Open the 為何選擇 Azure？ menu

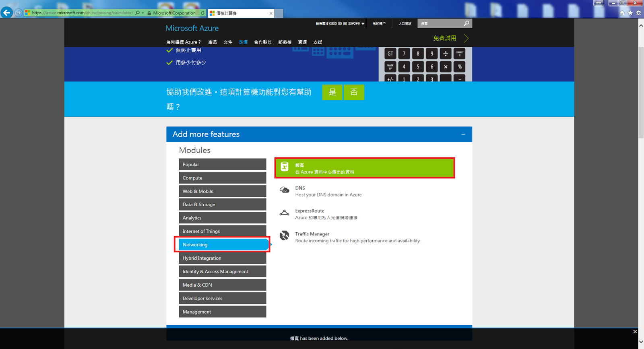coord(184,42)
